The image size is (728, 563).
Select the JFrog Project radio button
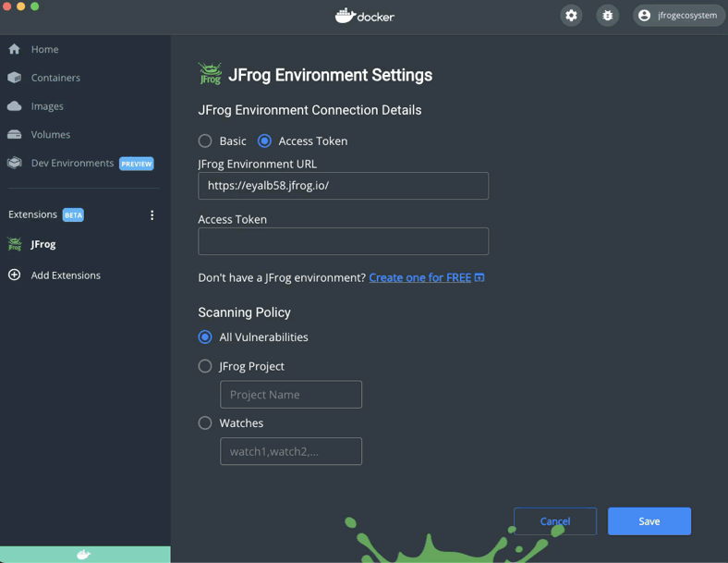(x=205, y=366)
